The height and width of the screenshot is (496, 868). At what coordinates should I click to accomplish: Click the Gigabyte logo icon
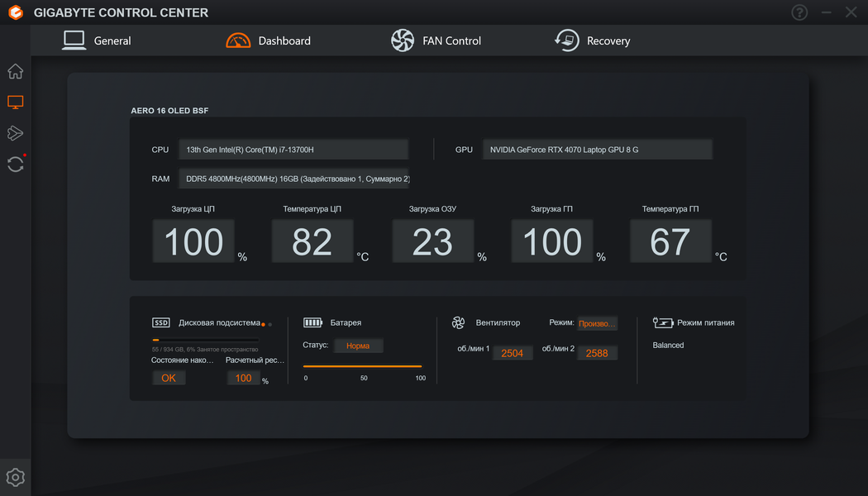(x=16, y=12)
